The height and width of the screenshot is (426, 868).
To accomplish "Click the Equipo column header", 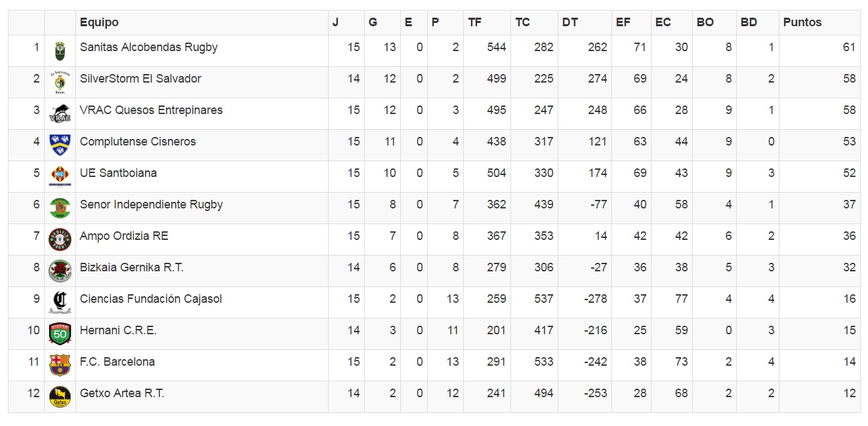I will 99,22.
